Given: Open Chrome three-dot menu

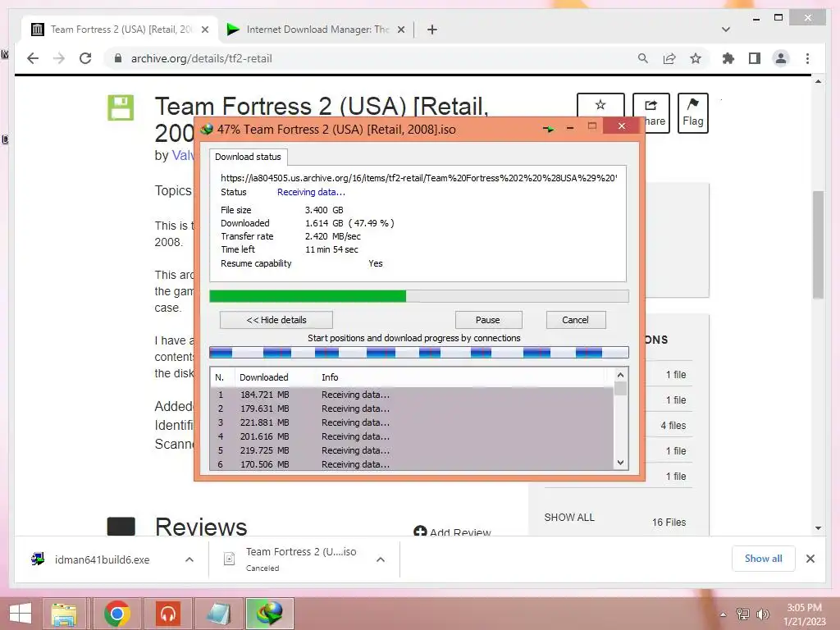Looking at the screenshot, I should click(x=807, y=58).
